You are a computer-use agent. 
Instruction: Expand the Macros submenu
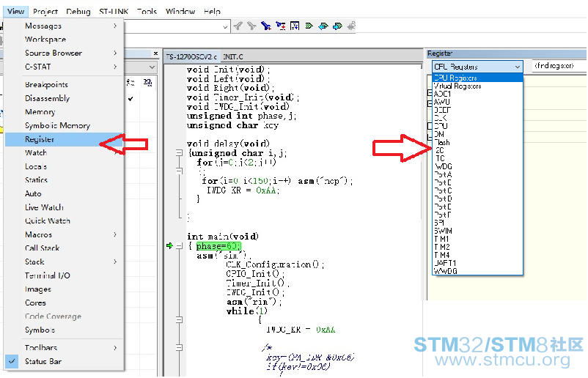click(115, 234)
